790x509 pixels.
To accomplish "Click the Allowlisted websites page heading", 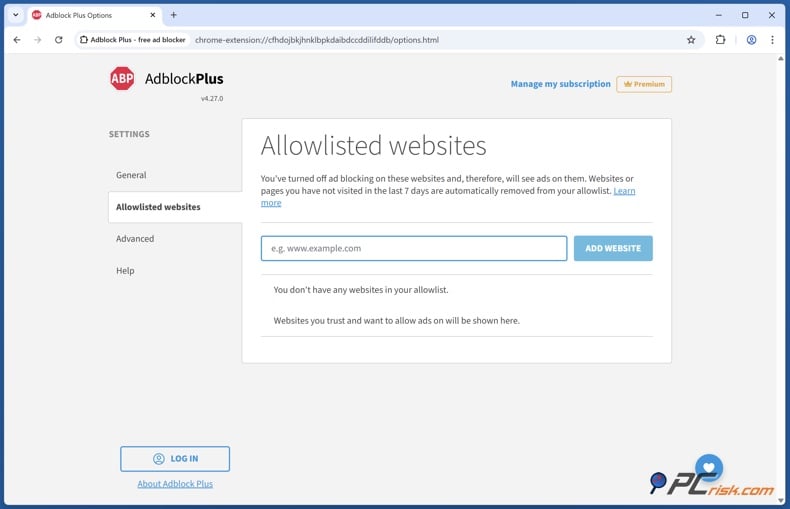I will pos(373,146).
